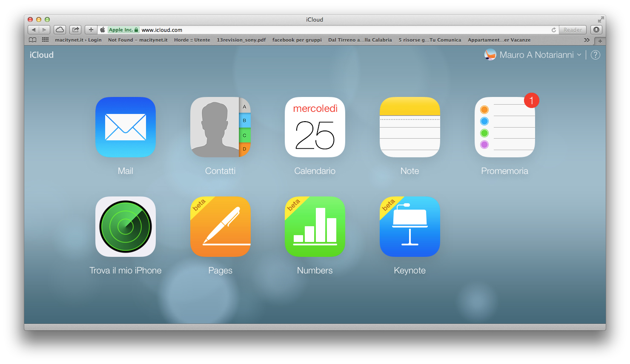The width and height of the screenshot is (630, 364).
Task: Open Top Sites grid icon
Action: point(45,40)
